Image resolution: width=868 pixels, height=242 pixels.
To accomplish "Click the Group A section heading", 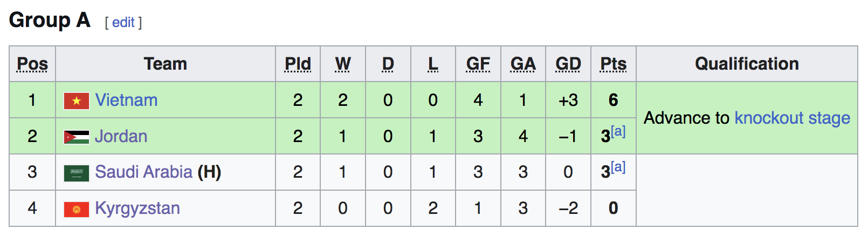I will [x=50, y=21].
